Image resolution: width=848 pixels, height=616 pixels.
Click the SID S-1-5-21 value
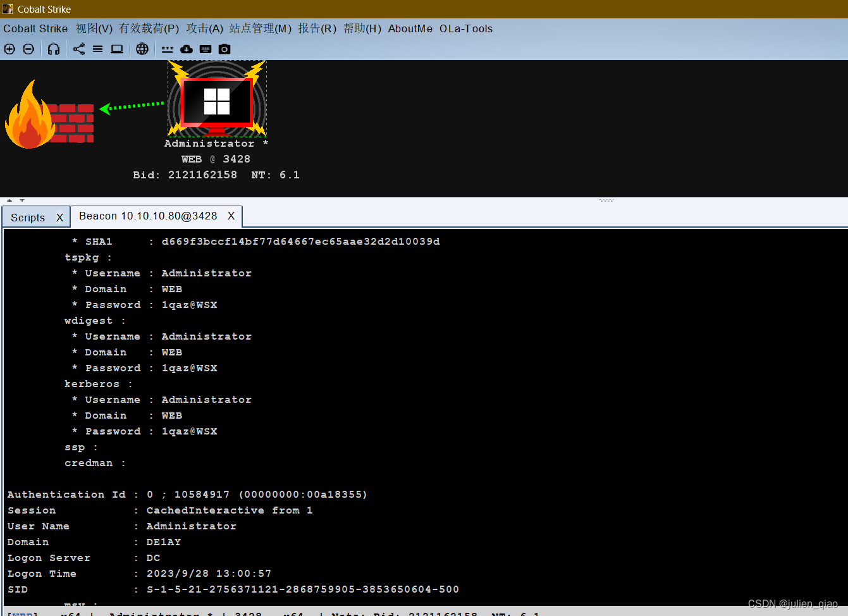click(x=303, y=589)
